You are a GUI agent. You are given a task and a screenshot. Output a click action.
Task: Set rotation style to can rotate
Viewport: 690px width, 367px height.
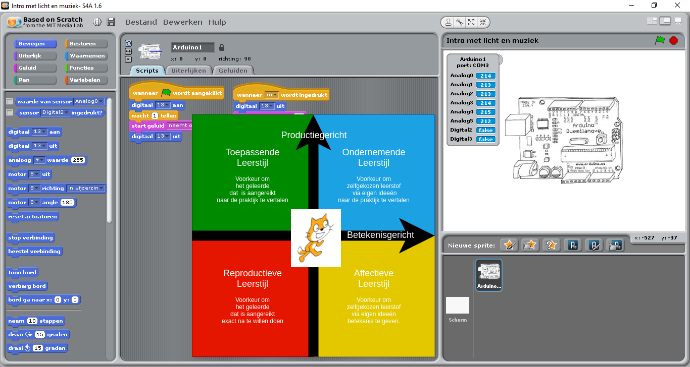(128, 43)
